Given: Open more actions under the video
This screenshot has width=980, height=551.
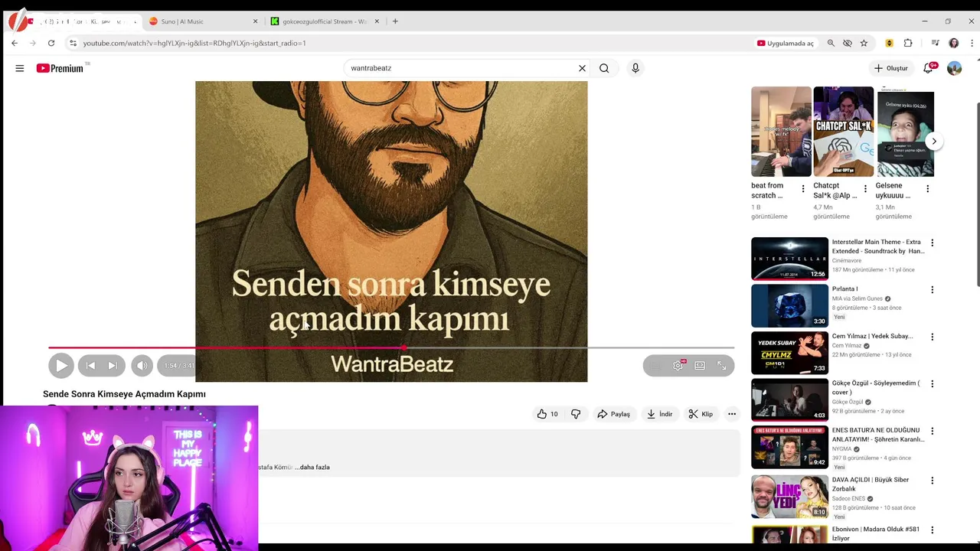Looking at the screenshot, I should (x=732, y=414).
